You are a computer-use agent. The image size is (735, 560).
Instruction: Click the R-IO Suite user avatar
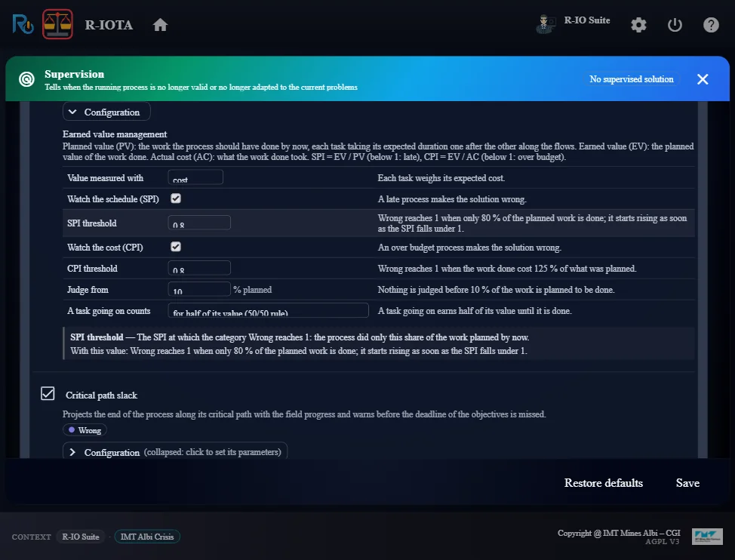545,24
